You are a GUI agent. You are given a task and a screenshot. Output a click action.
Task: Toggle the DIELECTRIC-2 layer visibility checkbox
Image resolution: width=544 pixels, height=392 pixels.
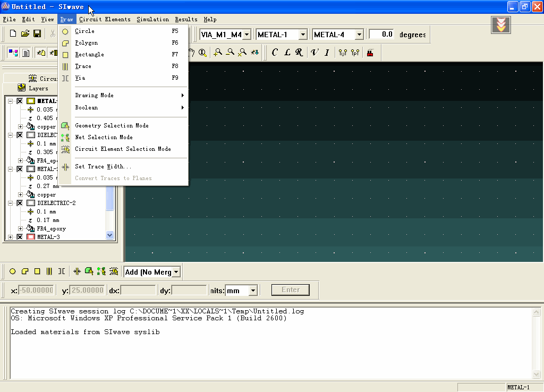coord(20,203)
